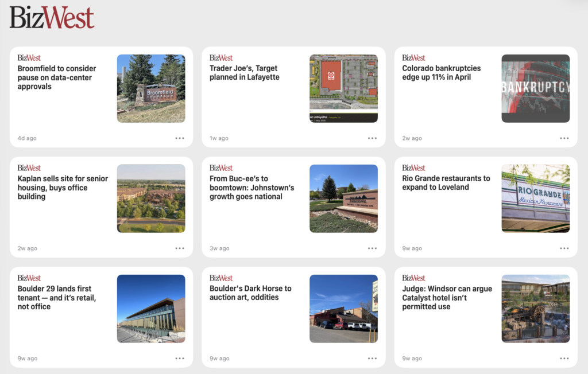Click BizWest source logo on Kaplan card

coord(29,168)
